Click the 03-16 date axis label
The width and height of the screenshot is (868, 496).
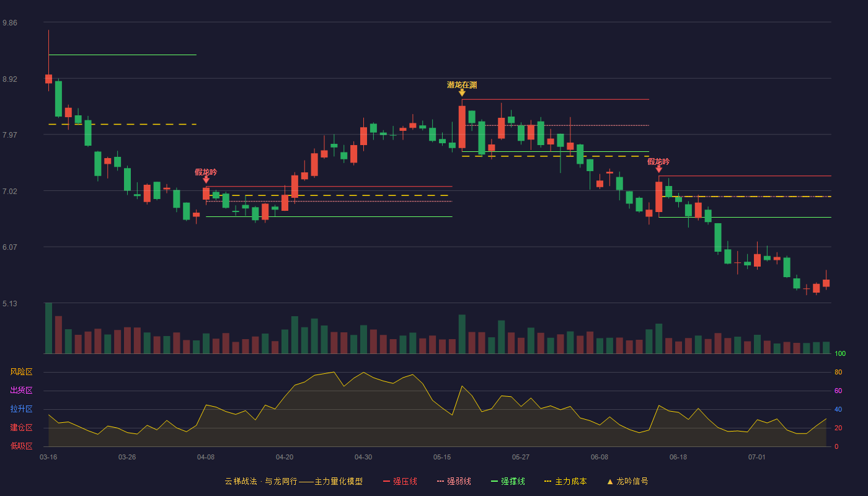tap(48, 457)
